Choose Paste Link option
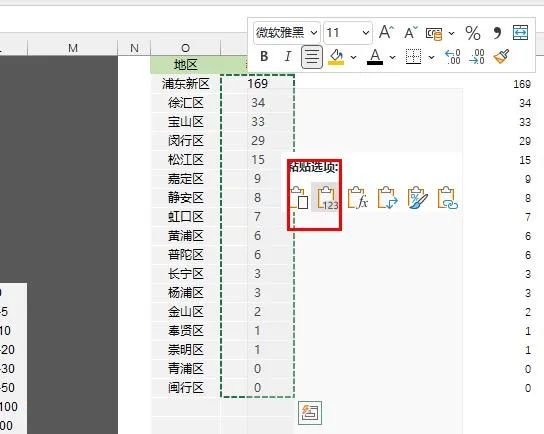544x434 pixels. pos(448,198)
